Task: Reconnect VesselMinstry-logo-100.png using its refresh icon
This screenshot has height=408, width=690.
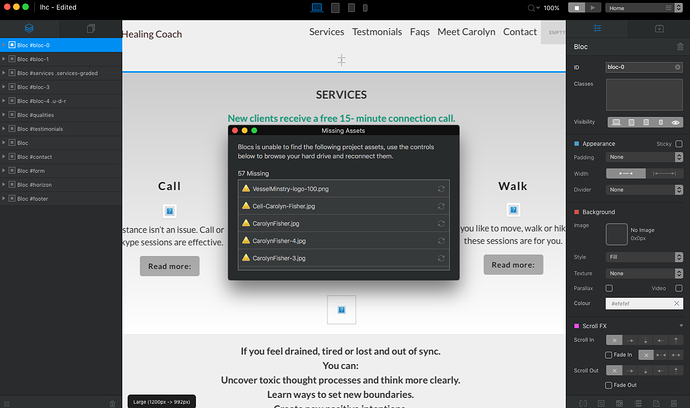Action: [x=442, y=188]
